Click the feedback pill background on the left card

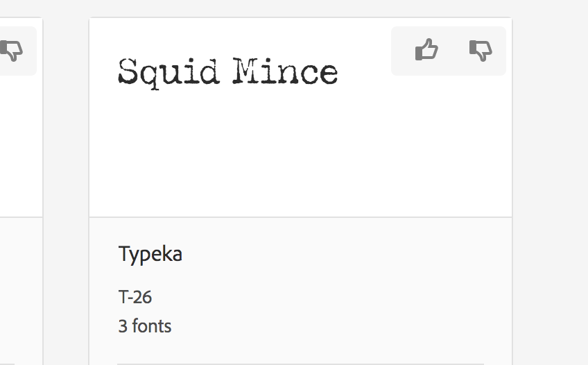(30, 51)
